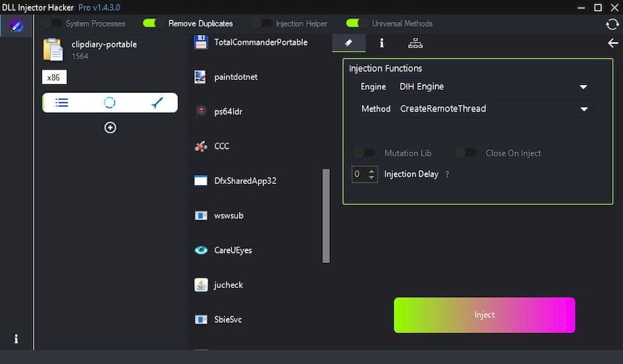This screenshot has height=364, width=623.
Task: Select CCC in the process list
Action: coord(221,146)
